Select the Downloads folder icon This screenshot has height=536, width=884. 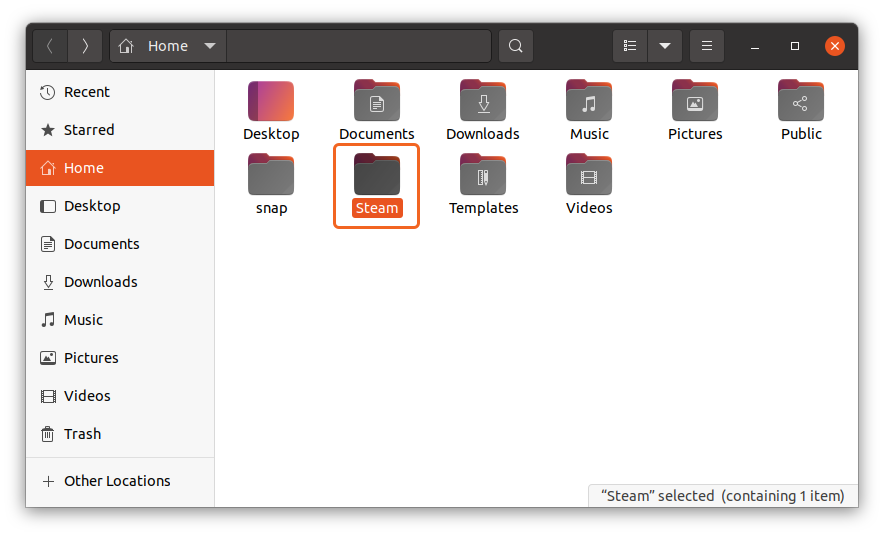(x=483, y=101)
